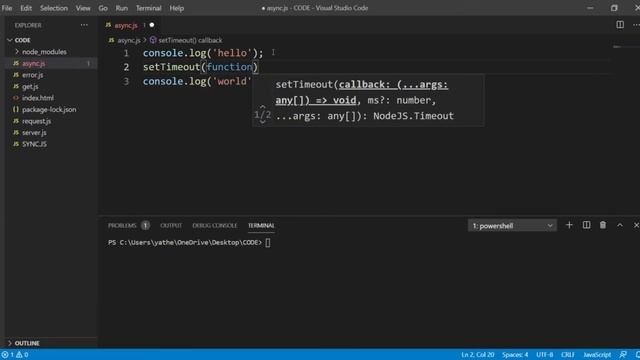Change language mode JavaScript
This screenshot has height=360, width=640.
pos(597,355)
